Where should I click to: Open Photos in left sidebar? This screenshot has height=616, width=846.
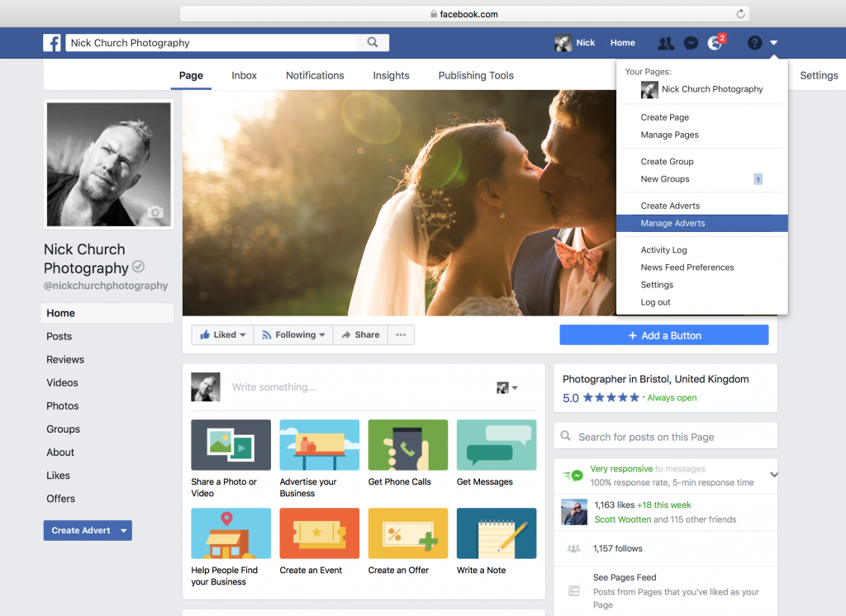tap(63, 406)
